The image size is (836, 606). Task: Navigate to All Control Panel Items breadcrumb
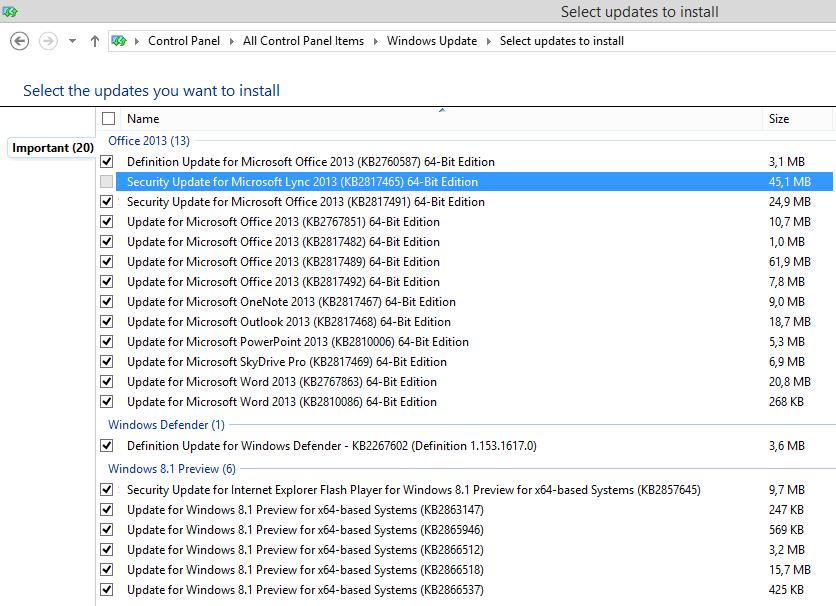[x=303, y=41]
